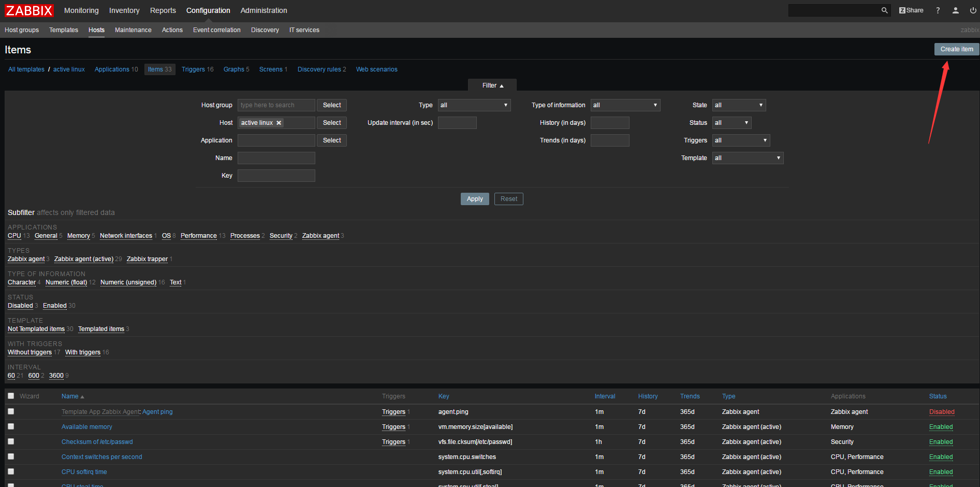Click the History (in days) field

610,123
